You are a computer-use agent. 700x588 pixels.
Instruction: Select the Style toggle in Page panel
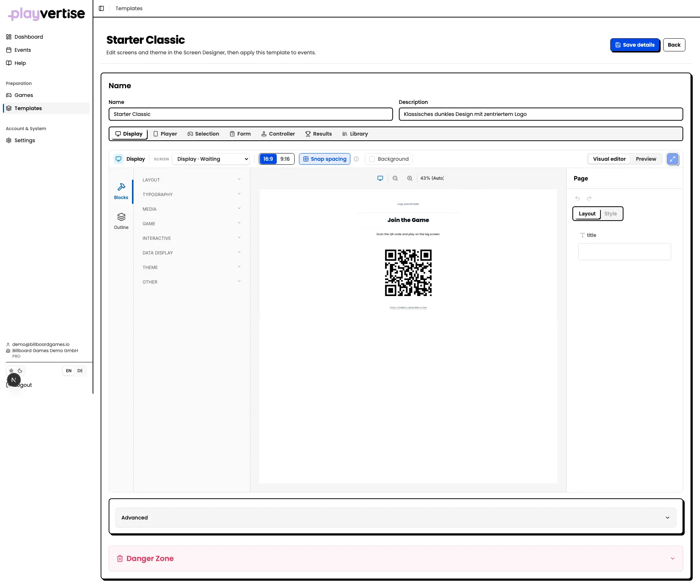611,214
